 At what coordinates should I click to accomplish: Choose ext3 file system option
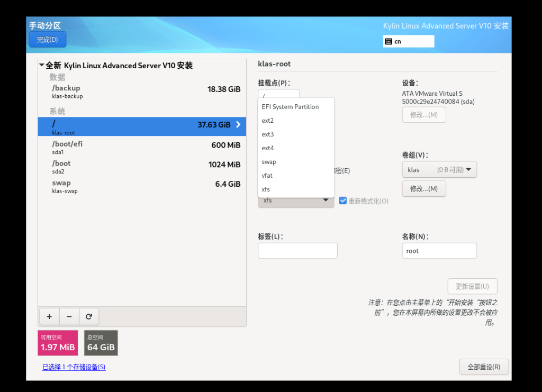296,134
